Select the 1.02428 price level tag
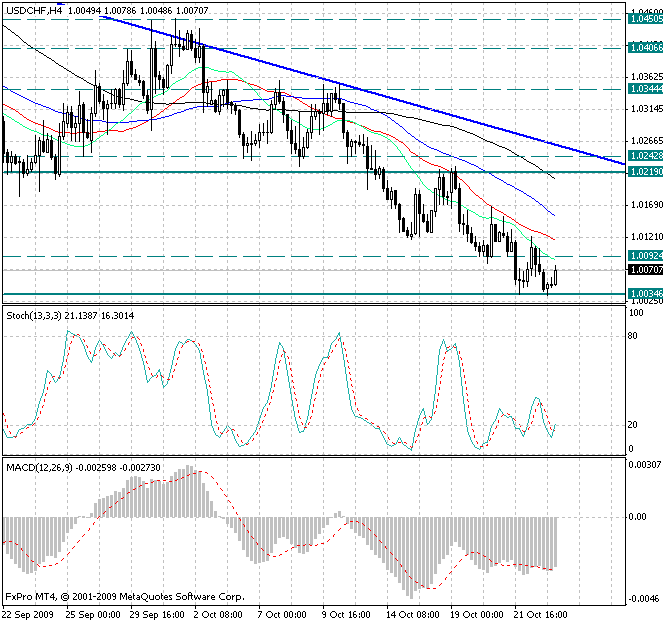663x622 pixels. tap(643, 157)
